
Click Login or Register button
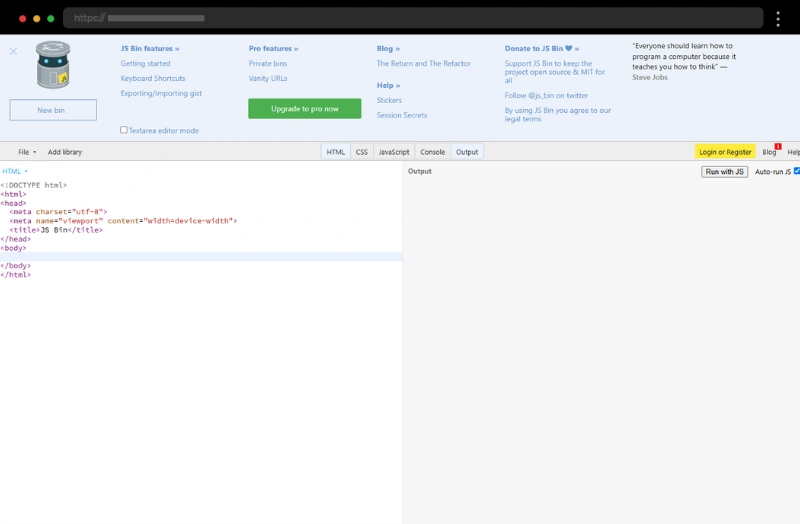(x=725, y=152)
